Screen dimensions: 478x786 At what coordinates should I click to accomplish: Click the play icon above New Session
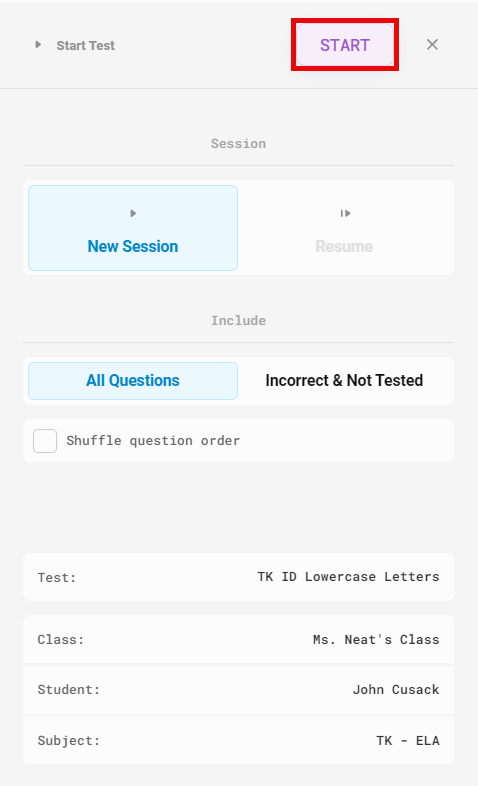coord(133,214)
